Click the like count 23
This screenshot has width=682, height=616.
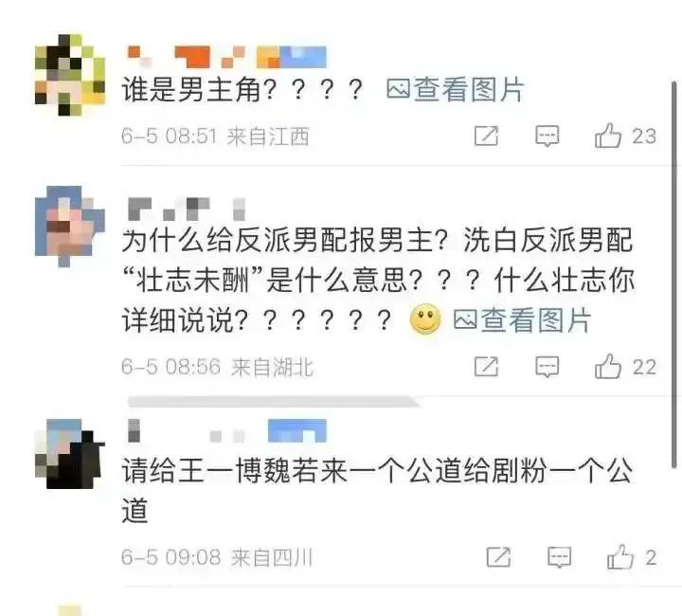644,136
